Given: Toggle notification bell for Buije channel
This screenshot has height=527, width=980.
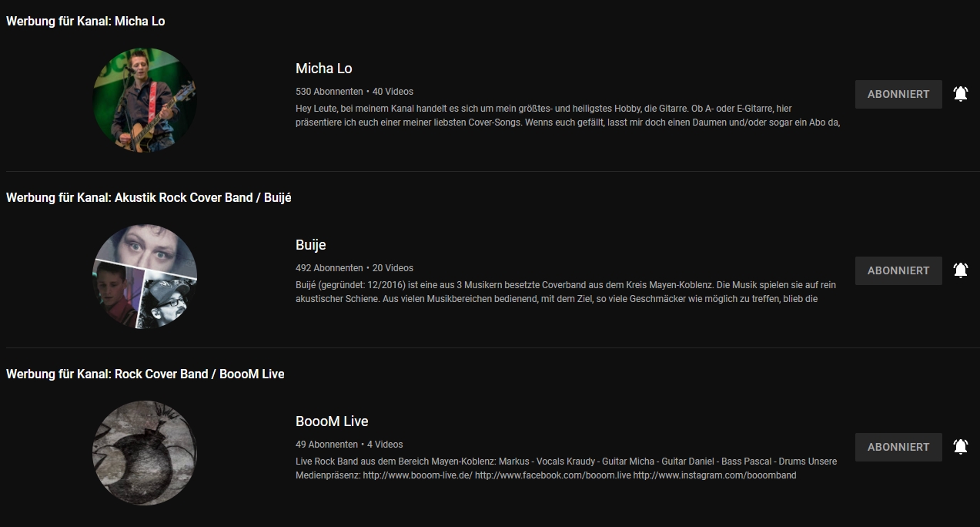Looking at the screenshot, I should 960,270.
